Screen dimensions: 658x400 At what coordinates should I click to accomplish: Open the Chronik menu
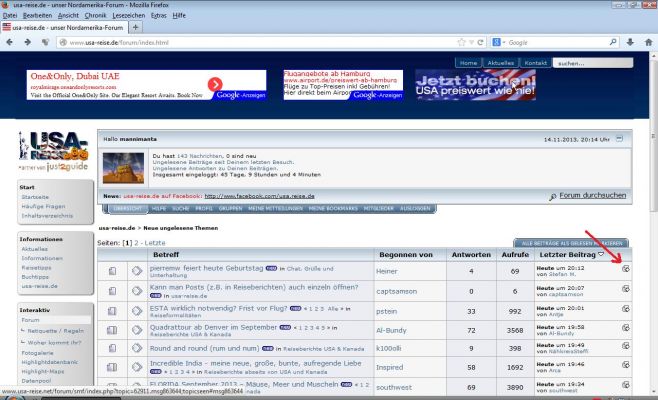coord(95,16)
